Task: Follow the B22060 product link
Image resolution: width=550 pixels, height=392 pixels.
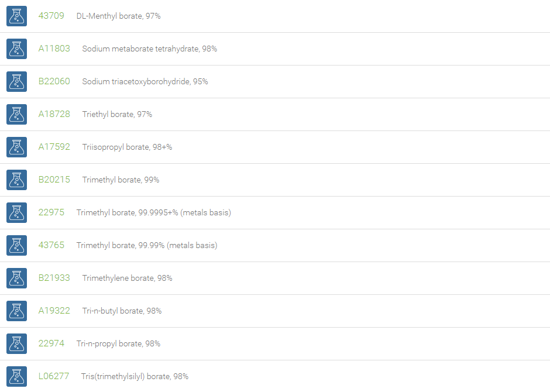Action: 54,81
